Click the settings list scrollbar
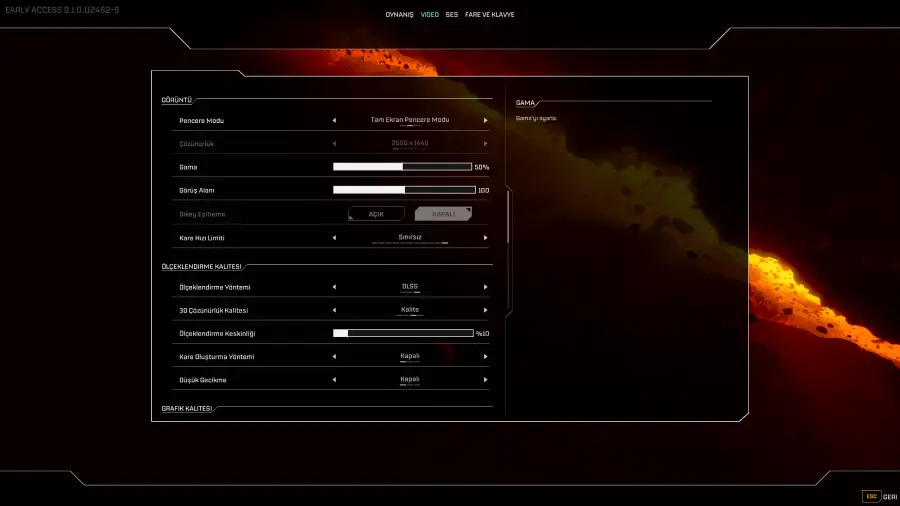The image size is (900, 506). coord(508,215)
